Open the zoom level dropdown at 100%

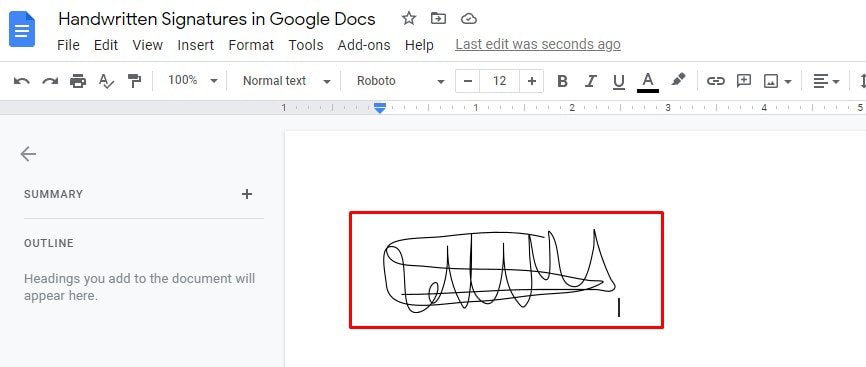click(x=193, y=81)
